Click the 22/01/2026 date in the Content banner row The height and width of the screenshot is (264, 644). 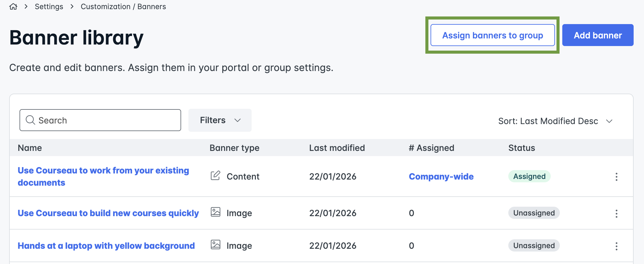(x=333, y=177)
